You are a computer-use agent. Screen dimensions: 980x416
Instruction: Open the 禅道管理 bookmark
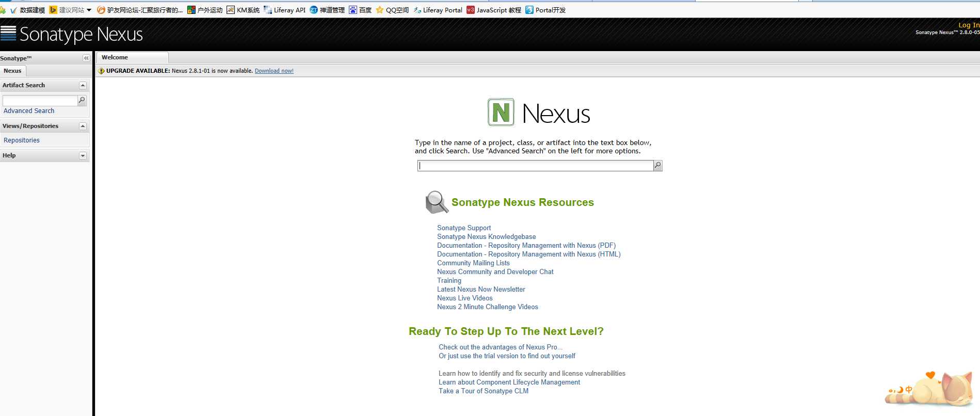pyautogui.click(x=327, y=10)
